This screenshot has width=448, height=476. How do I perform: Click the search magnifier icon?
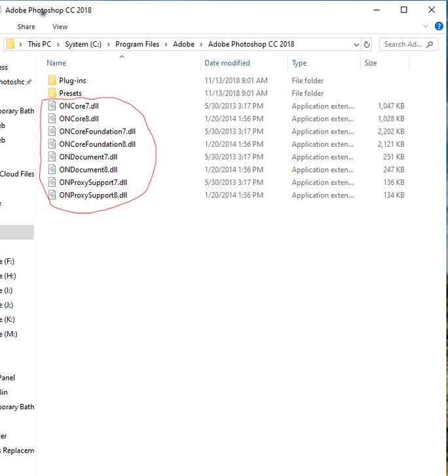tap(430, 45)
